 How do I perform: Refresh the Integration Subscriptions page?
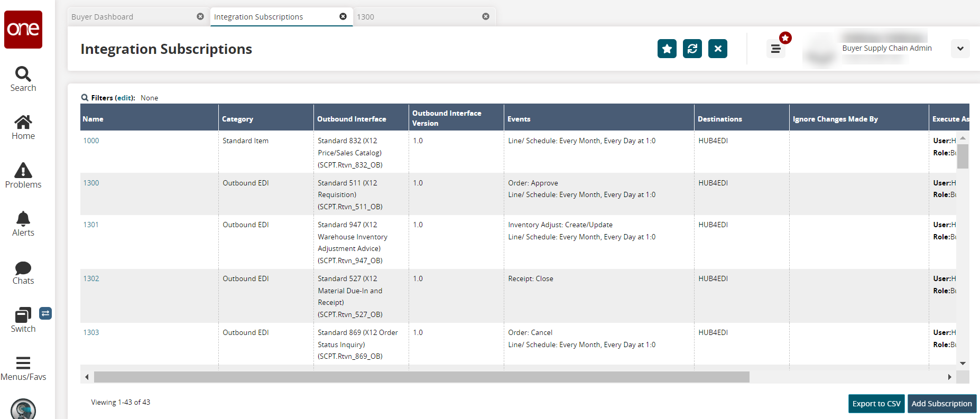tap(692, 49)
